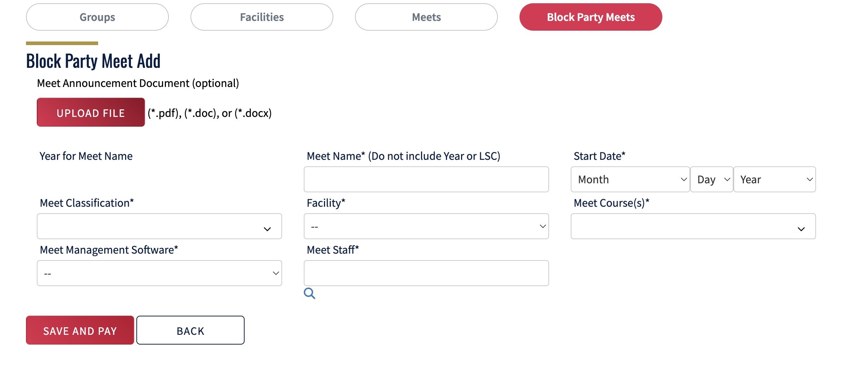Click the Meet Staff search magnifier icon

(309, 293)
